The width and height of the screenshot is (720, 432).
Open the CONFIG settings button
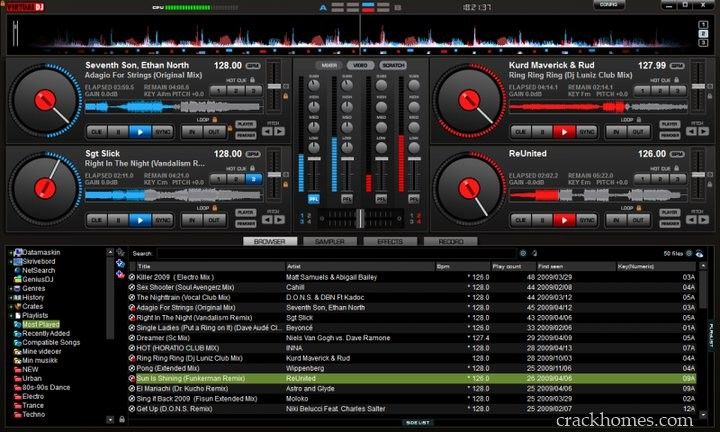pyautogui.click(x=608, y=5)
